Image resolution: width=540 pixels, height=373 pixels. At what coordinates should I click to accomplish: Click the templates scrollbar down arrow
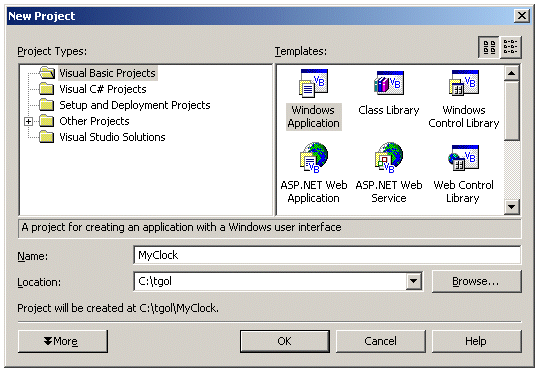(x=512, y=207)
